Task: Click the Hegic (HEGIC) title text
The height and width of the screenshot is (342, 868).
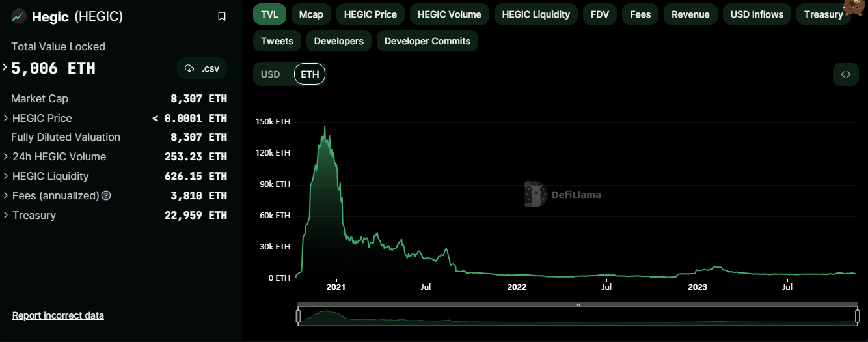Action: tap(77, 17)
